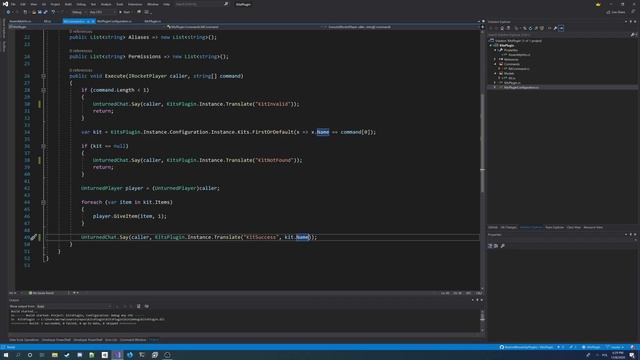The image size is (640, 360).
Task: Open the Debug menu
Action: [x=81, y=4]
